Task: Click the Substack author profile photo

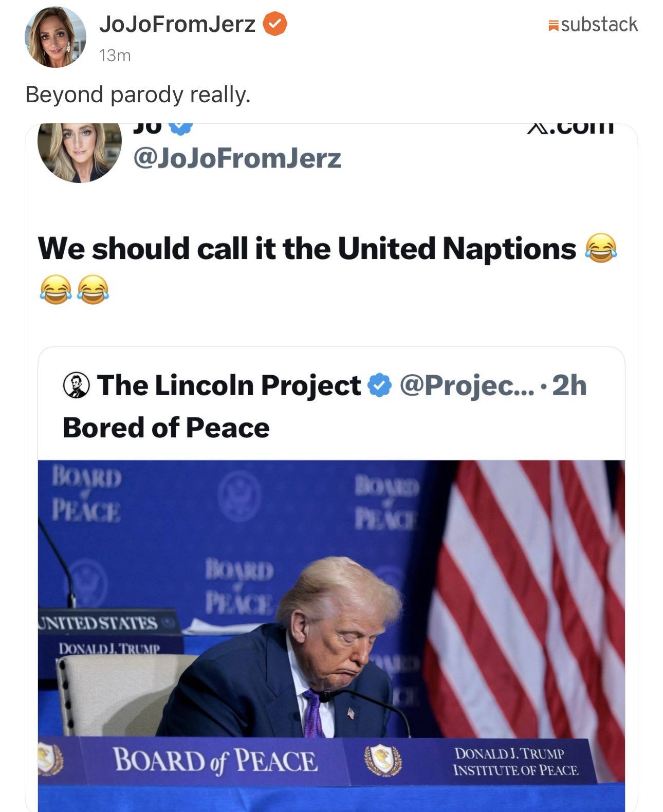Action: [55, 37]
